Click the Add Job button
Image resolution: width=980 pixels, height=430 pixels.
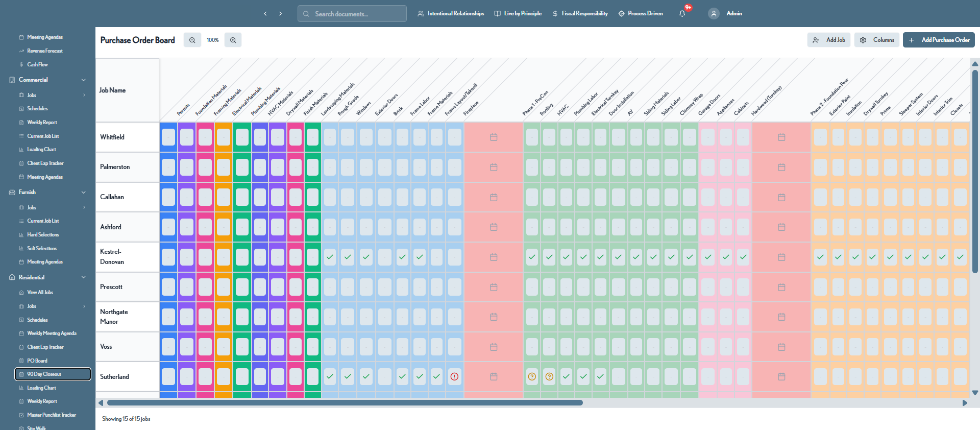pos(829,40)
